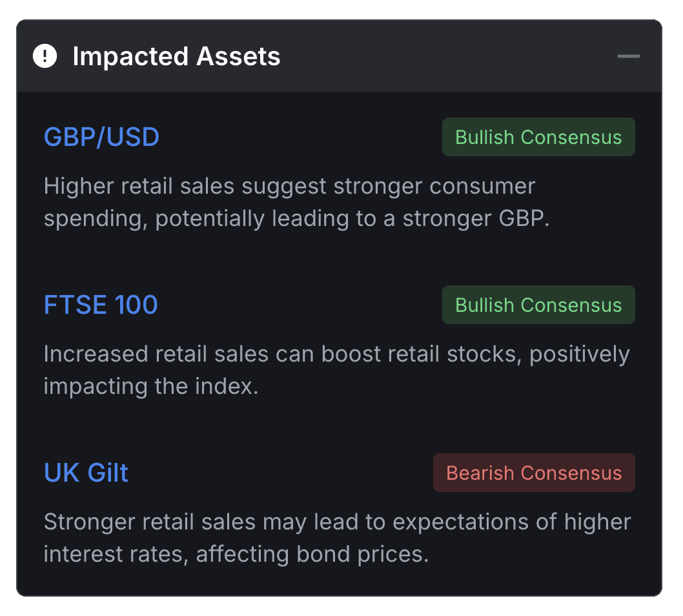Screen dimensions: 683x616
Task: Click Bullish Consensus badge beside FTSE 100
Action: 538,305
